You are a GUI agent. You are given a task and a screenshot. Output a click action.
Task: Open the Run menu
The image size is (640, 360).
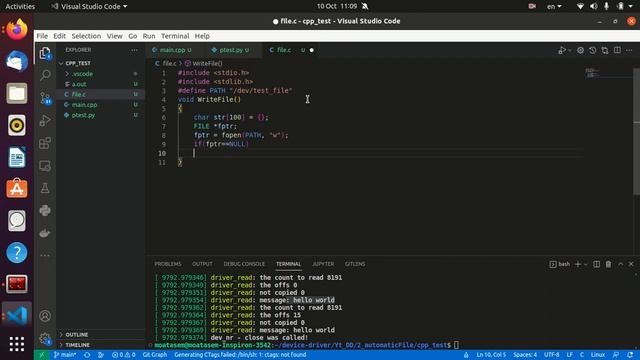pyautogui.click(x=149, y=36)
